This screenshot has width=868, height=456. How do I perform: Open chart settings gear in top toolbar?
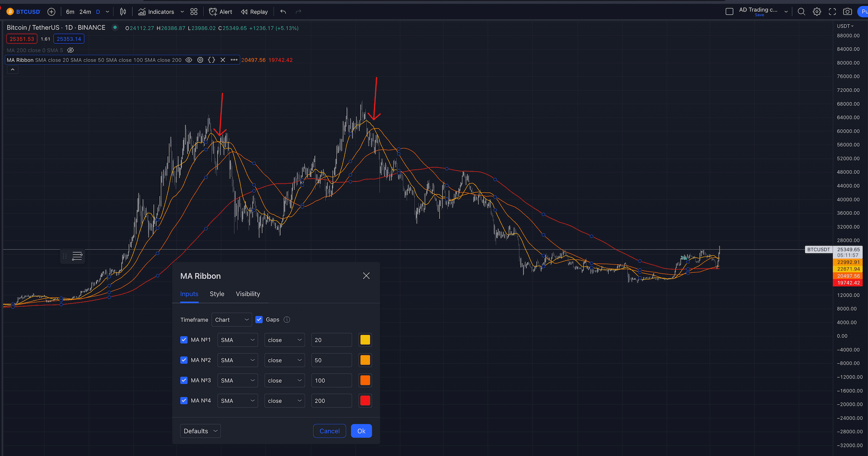(816, 12)
